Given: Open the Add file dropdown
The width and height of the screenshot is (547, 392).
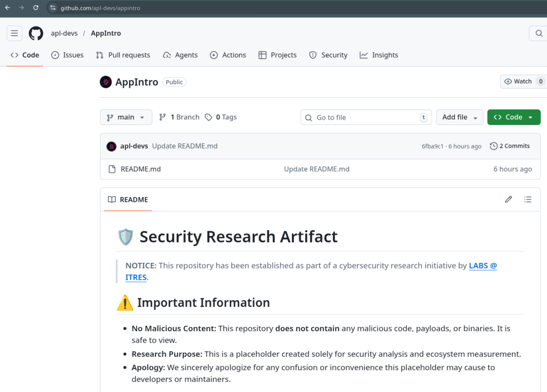Looking at the screenshot, I should (x=459, y=117).
